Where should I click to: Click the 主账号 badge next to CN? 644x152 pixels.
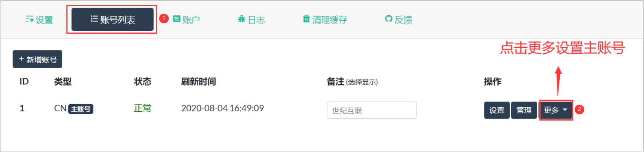tap(81, 109)
